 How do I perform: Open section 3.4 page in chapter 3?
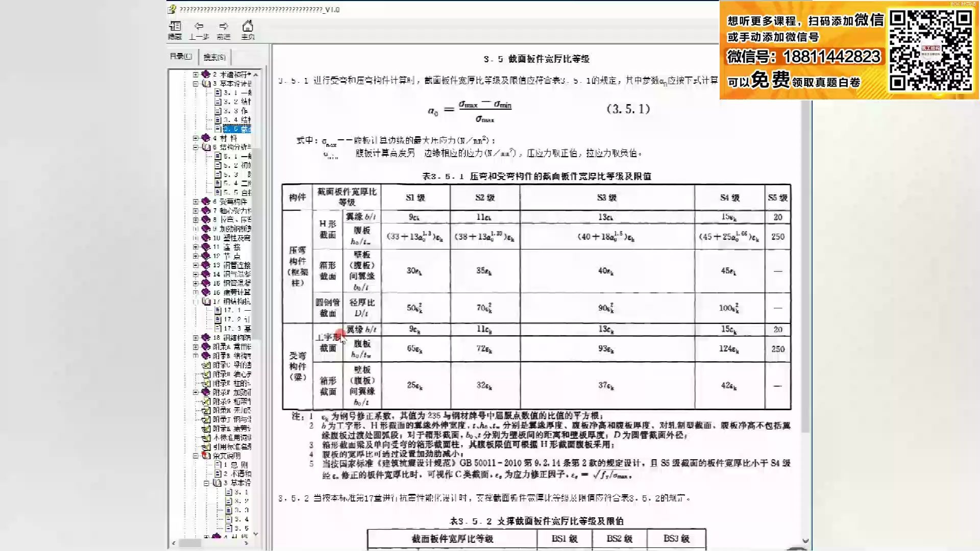point(233,120)
